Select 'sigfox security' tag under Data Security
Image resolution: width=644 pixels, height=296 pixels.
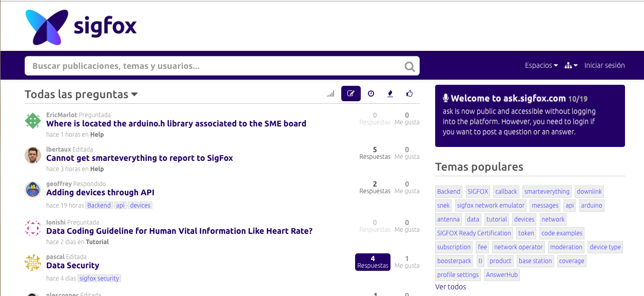100,279
